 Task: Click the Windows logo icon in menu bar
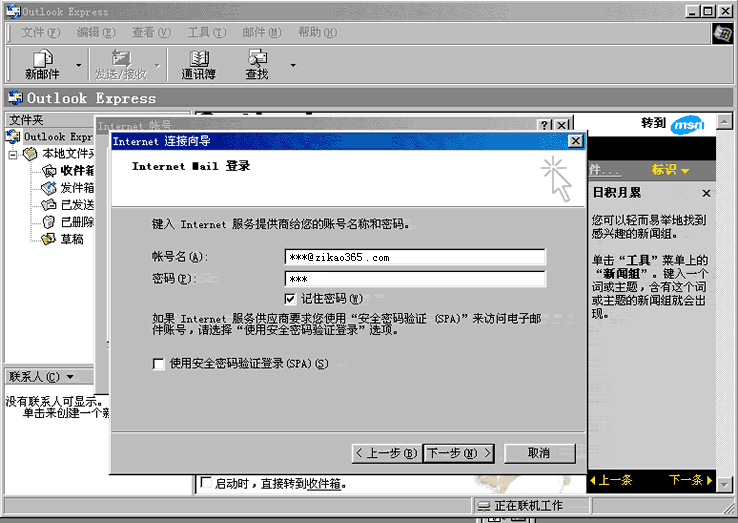[x=722, y=33]
